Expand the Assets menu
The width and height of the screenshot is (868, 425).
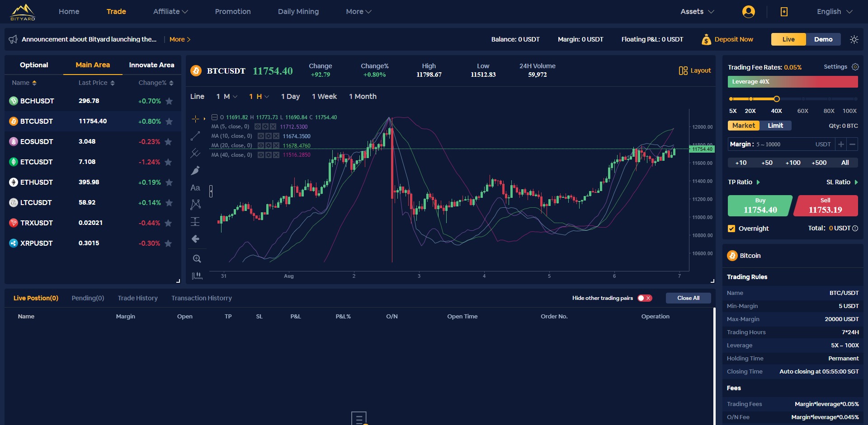[x=696, y=11]
